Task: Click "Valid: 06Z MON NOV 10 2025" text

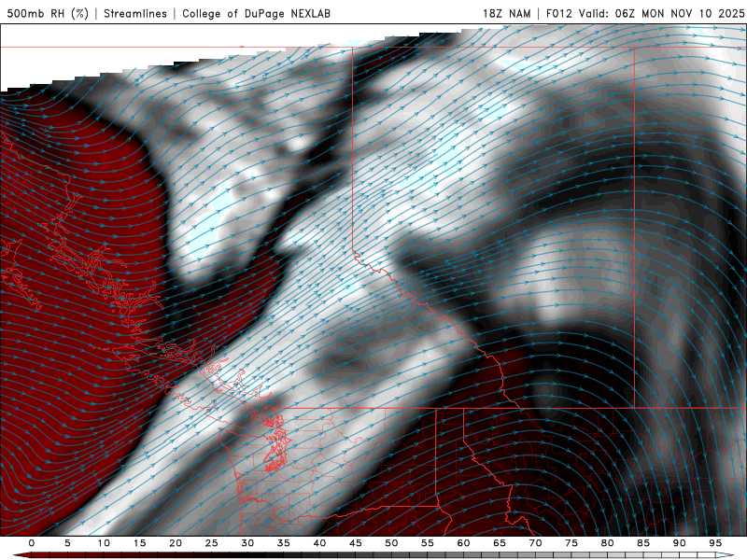Action: [x=661, y=13]
